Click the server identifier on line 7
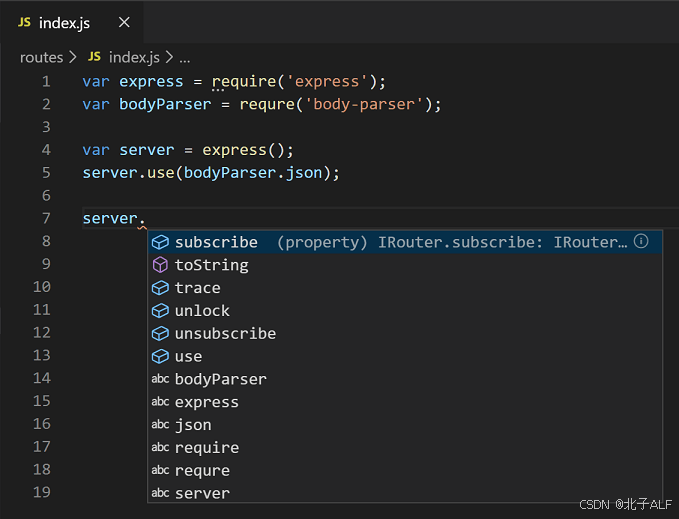 click(x=110, y=219)
